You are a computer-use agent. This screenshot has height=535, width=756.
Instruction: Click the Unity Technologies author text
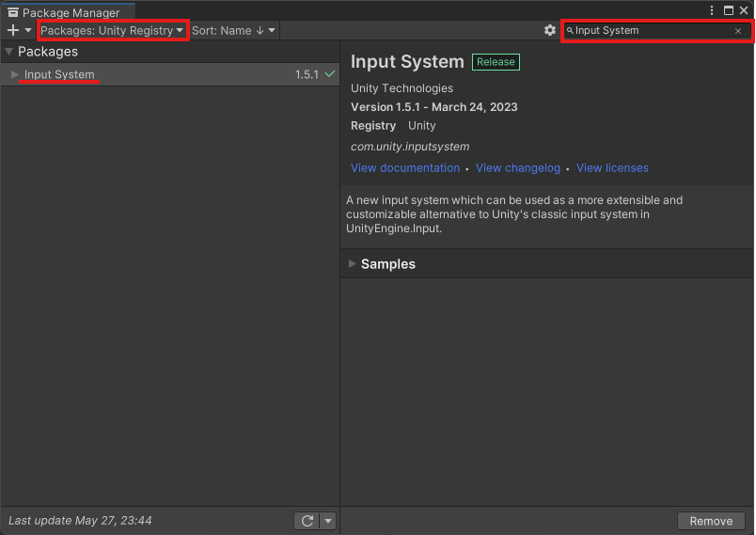pyautogui.click(x=402, y=88)
